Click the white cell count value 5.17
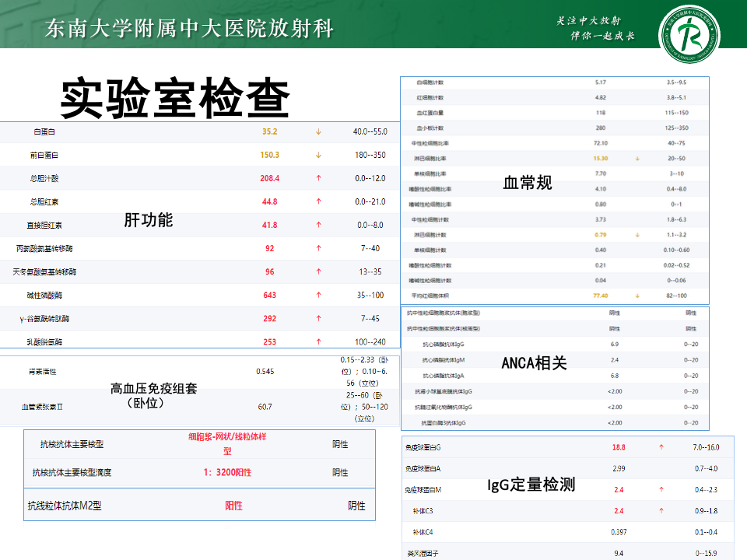Image resolution: width=747 pixels, height=560 pixels. 600,82
